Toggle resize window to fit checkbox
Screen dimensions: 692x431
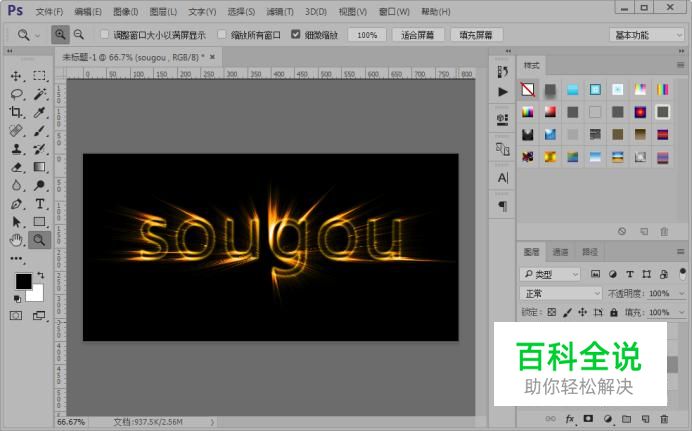pos(104,34)
